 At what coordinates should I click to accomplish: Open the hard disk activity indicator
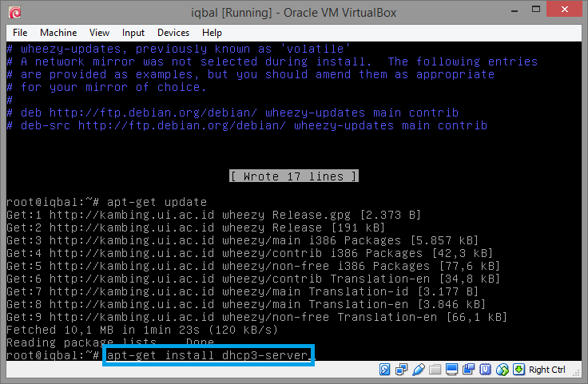[x=384, y=370]
